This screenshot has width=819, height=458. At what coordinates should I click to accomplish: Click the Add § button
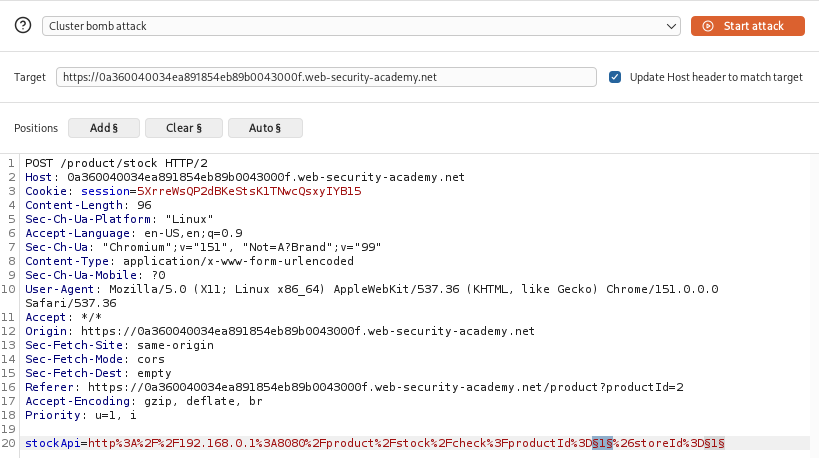[104, 128]
